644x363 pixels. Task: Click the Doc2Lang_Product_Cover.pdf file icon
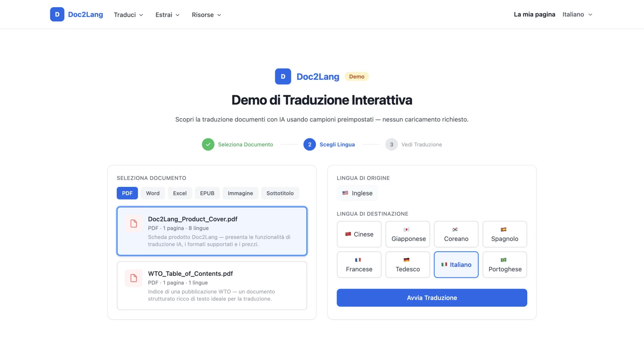134,224
